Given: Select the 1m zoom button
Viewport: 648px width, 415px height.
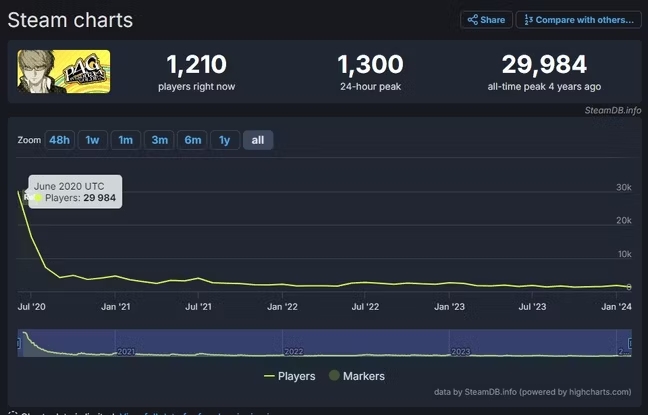Looking at the screenshot, I should (125, 140).
